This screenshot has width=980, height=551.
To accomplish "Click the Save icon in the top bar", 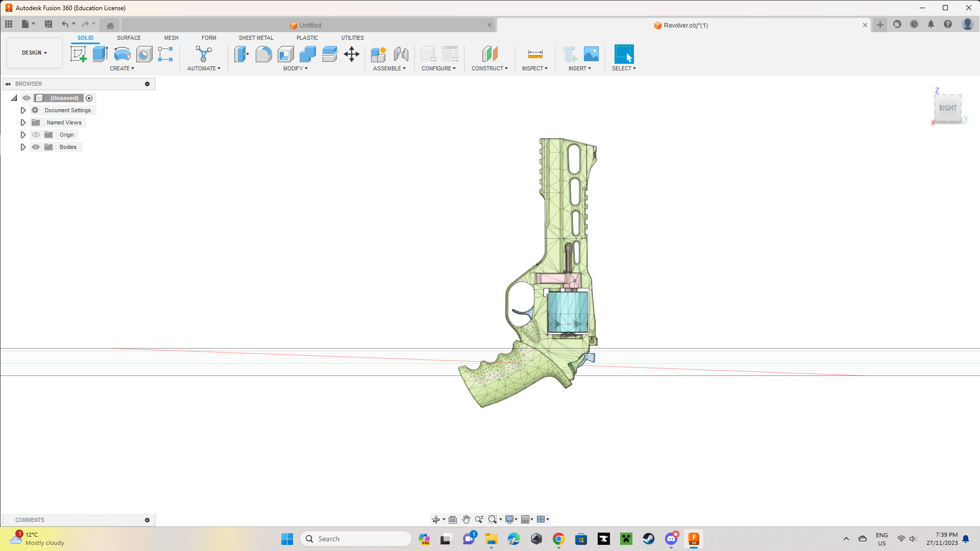I will (48, 24).
